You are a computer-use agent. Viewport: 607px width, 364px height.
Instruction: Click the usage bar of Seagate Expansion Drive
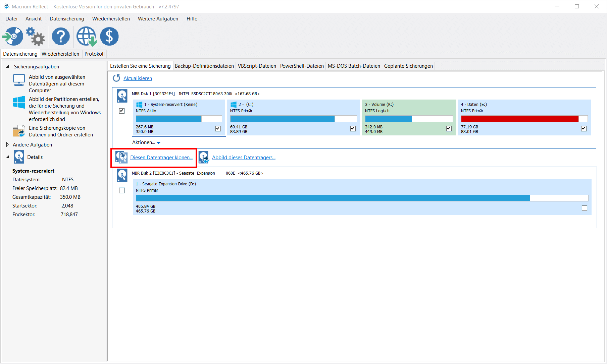[362, 198]
